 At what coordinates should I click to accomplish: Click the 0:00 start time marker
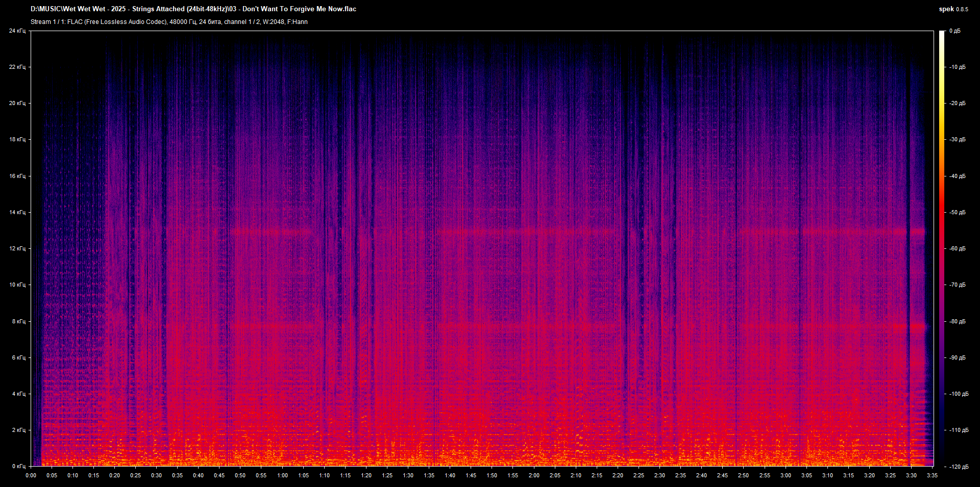tap(31, 475)
